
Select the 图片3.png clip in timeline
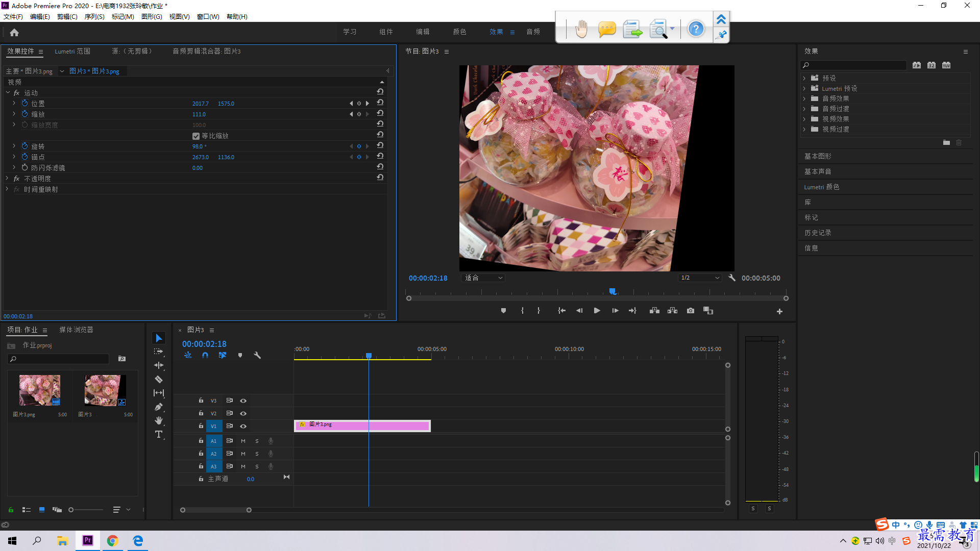362,426
